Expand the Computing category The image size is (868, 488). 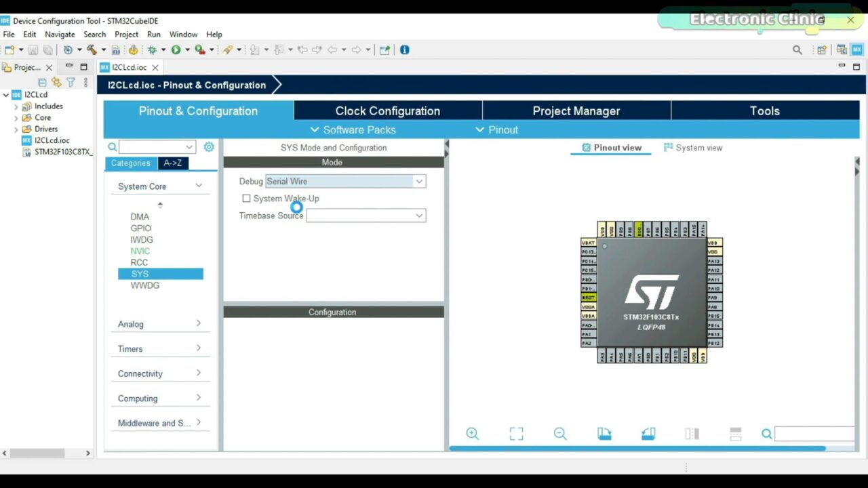(199, 398)
